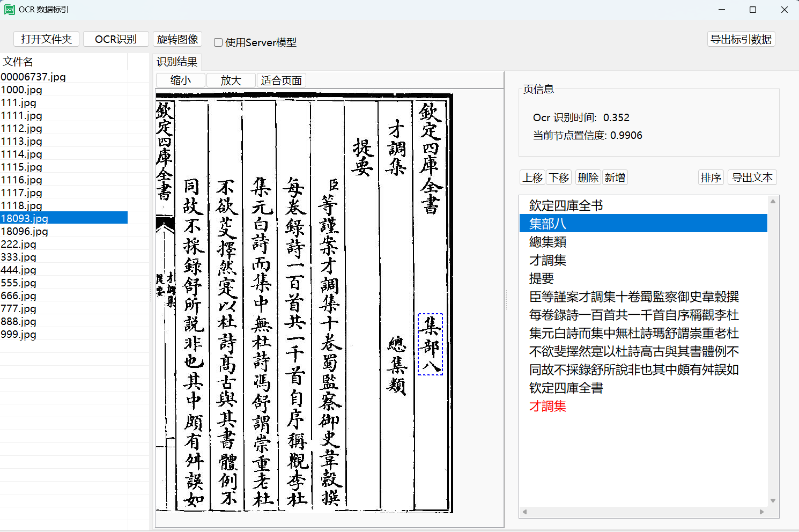Click the OCR app icon in the title bar
This screenshot has height=532, width=799.
click(x=9, y=9)
